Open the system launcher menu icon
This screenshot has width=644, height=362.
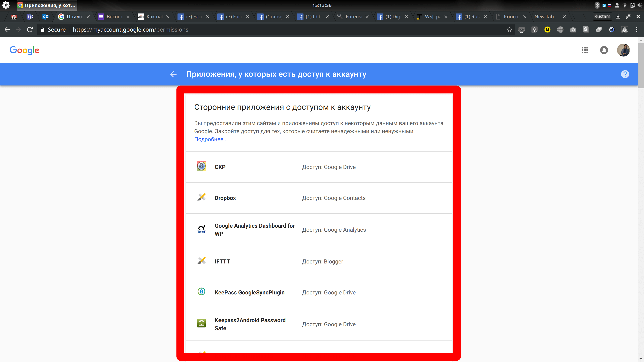[x=5, y=5]
